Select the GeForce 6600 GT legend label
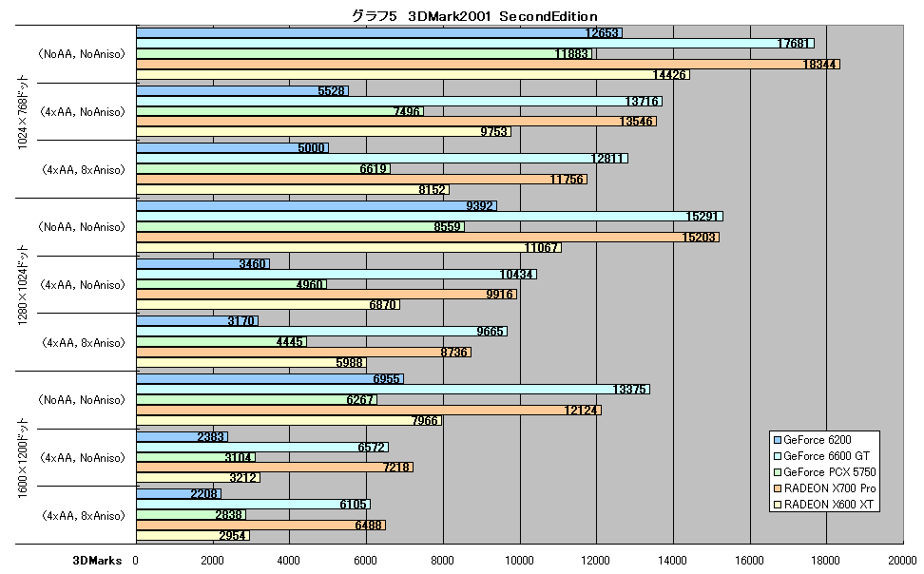 826,456
